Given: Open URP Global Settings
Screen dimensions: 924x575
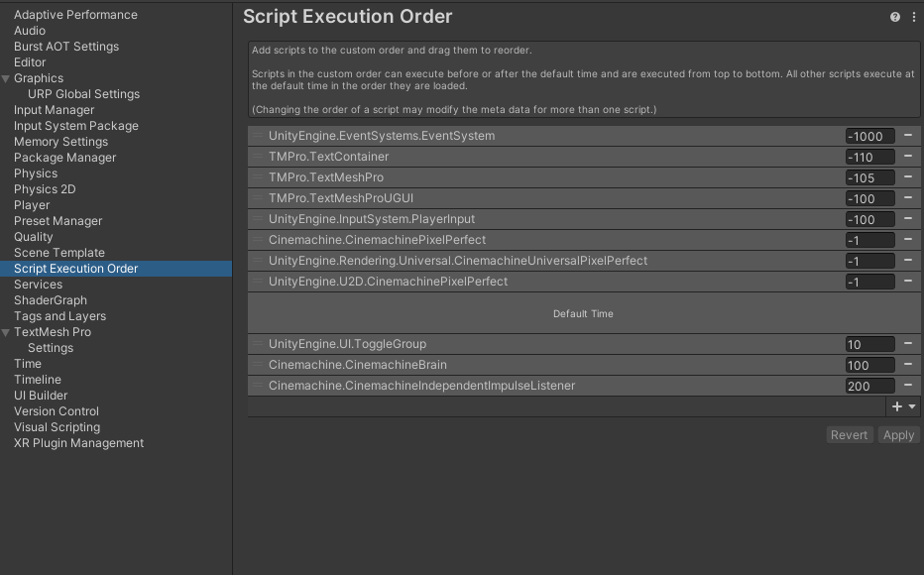Looking at the screenshot, I should click(x=83, y=94).
